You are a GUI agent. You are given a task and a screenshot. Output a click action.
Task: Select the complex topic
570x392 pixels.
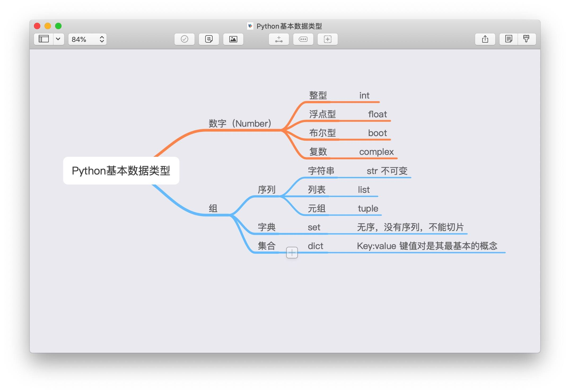376,152
